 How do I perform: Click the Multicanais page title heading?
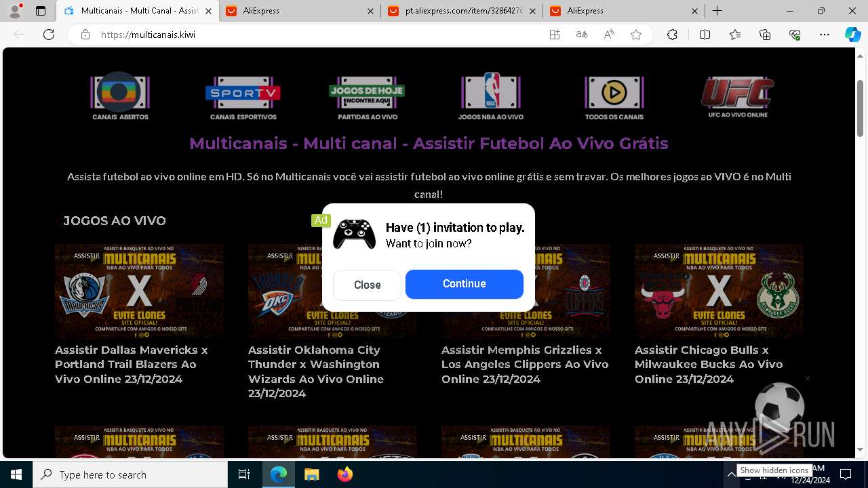point(429,144)
